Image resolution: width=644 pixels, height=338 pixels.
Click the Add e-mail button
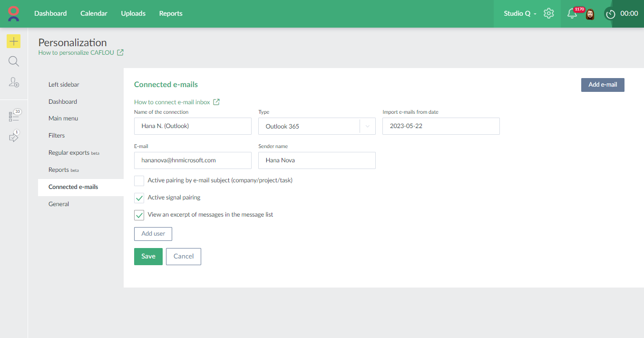tap(603, 85)
